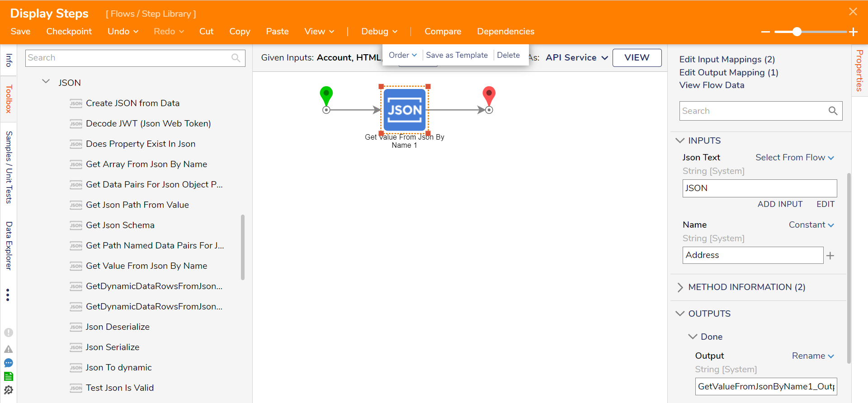Click the Name field containing Address
Screen dimensions: 868x403
(753, 255)
